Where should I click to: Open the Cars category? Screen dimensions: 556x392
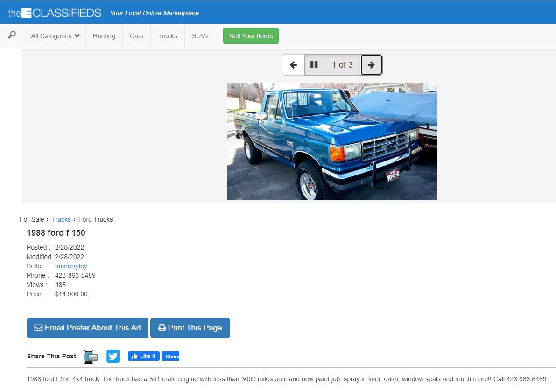click(136, 36)
